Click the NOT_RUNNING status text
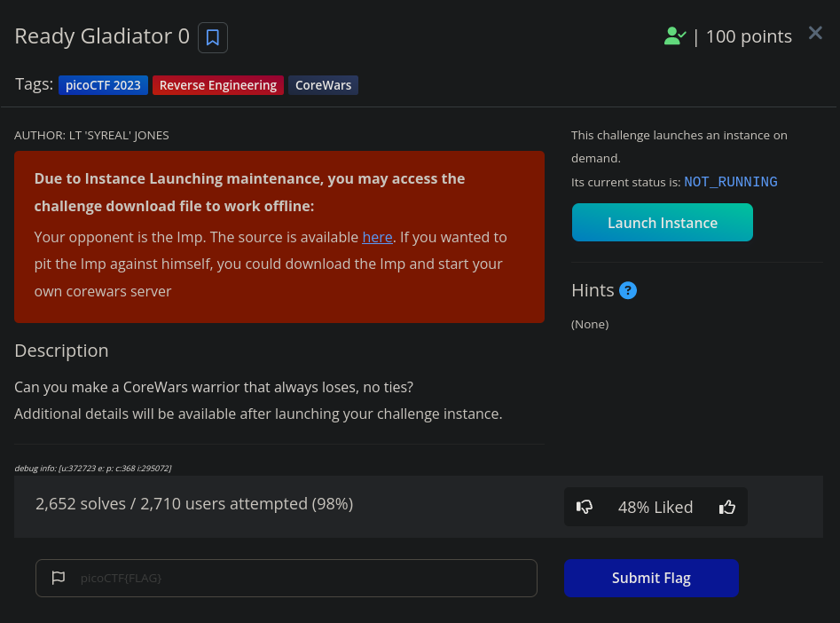Screen dimensions: 840x623 pyautogui.click(x=731, y=182)
